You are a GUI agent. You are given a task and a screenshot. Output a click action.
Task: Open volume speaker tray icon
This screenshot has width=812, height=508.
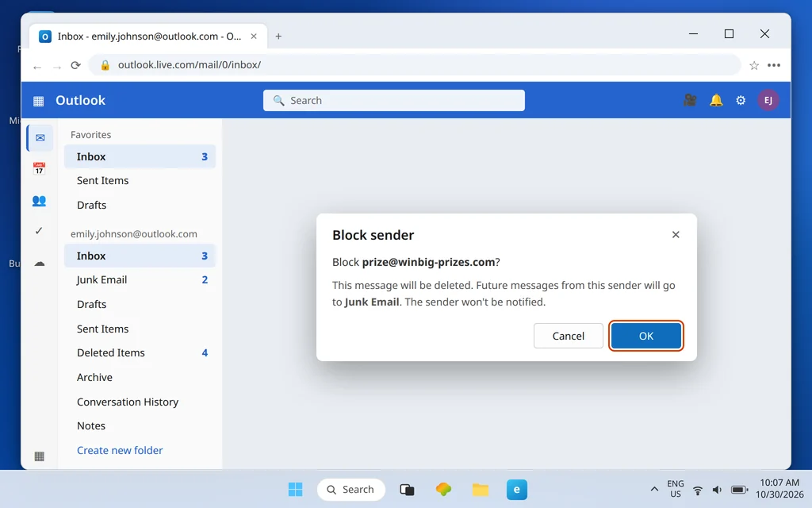pos(717,490)
